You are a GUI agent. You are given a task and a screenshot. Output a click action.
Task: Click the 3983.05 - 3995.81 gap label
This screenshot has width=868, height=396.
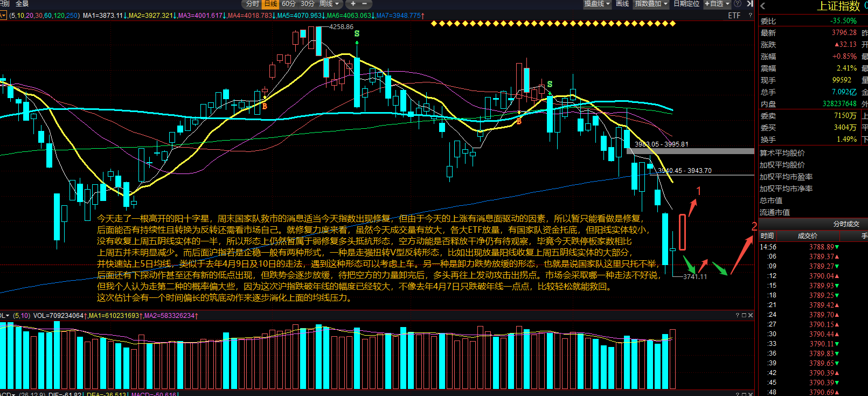point(661,144)
